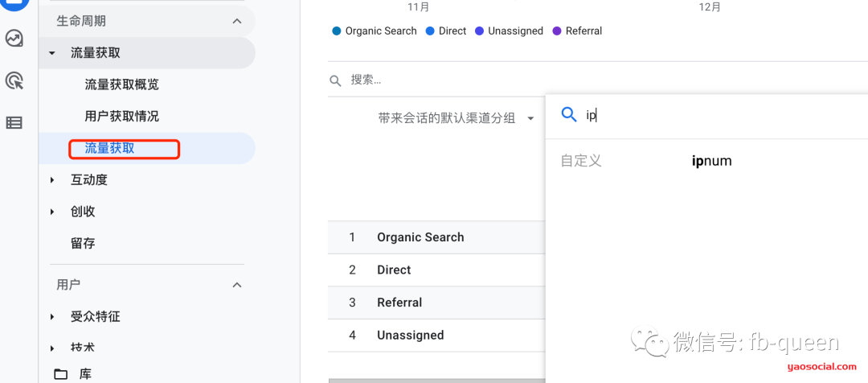Click the Organic Search table row
This screenshot has height=383, width=868.
pos(436,237)
